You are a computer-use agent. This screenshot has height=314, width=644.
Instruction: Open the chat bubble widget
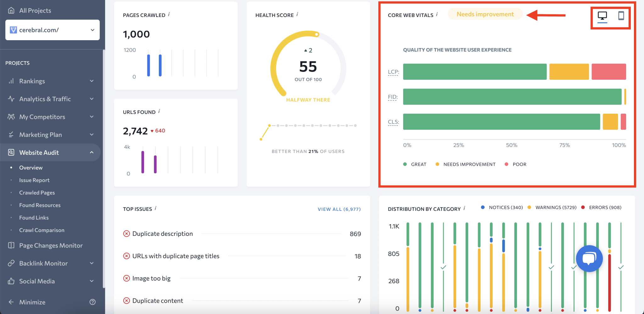click(589, 258)
